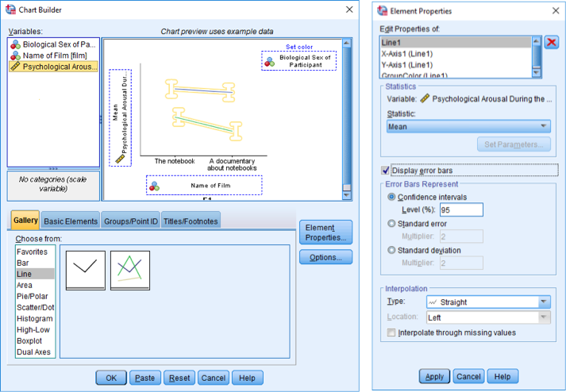This screenshot has width=566, height=392.
Task: Select Biological Sex variable in the list
Action: coord(53,44)
